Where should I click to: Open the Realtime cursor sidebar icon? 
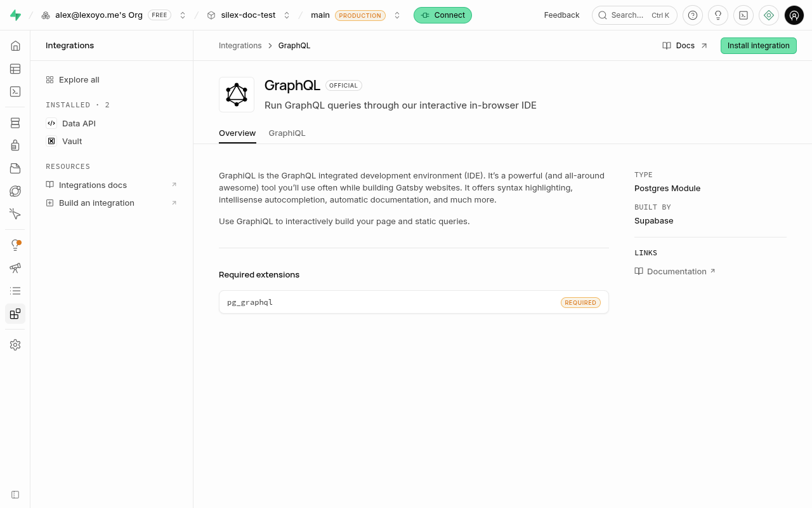pos(15,214)
